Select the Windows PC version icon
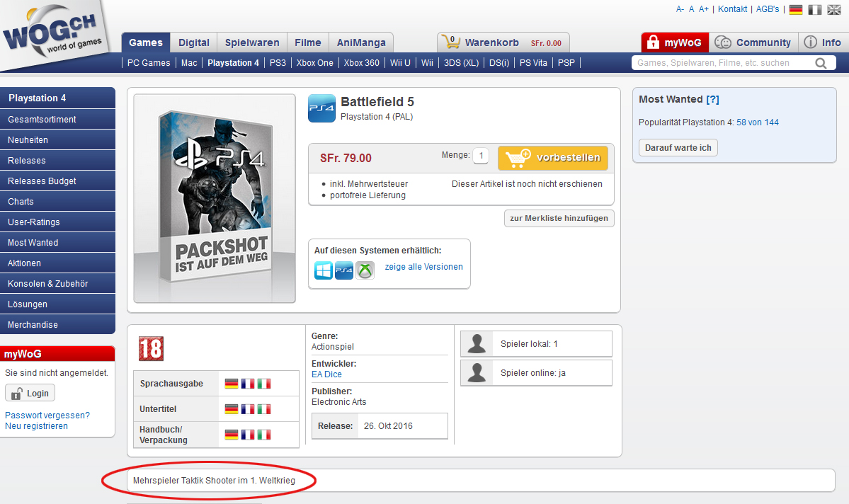849x504 pixels. coord(324,270)
